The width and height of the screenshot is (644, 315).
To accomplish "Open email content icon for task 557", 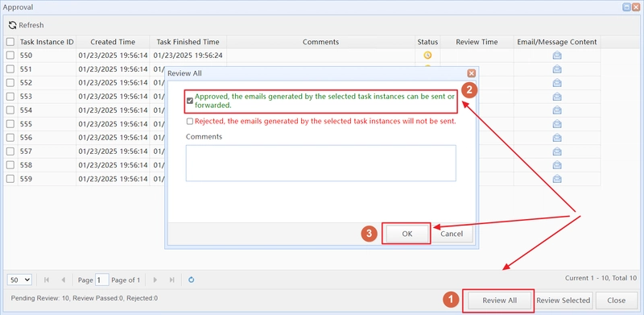I will coord(557,151).
